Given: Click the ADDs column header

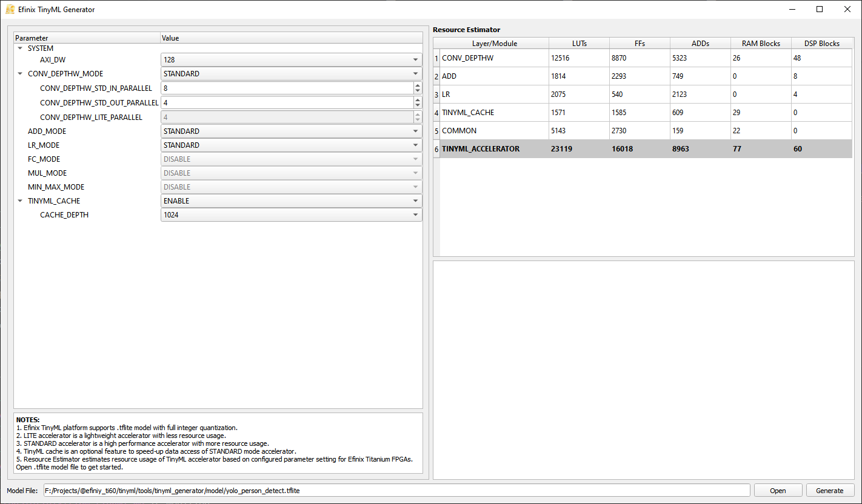Looking at the screenshot, I should tap(701, 44).
